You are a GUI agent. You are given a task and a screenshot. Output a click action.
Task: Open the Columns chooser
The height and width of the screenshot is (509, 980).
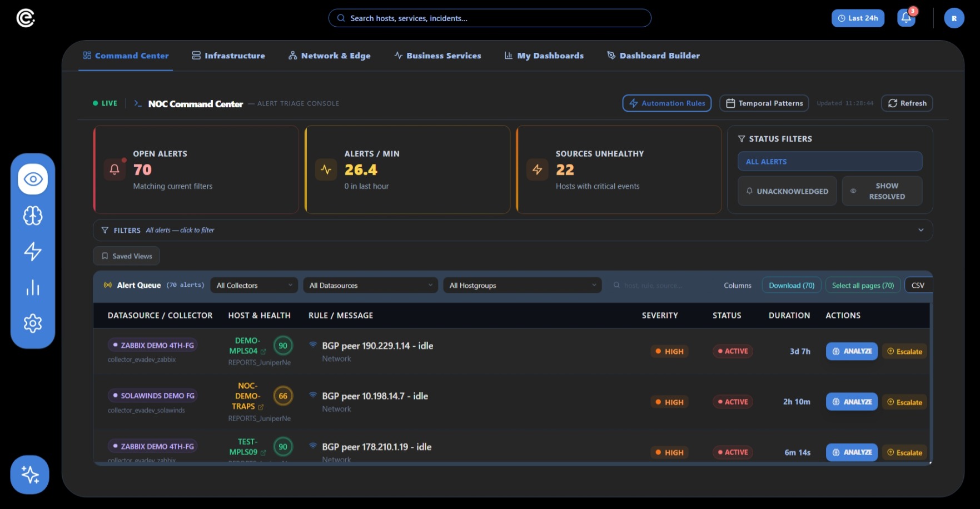738,285
